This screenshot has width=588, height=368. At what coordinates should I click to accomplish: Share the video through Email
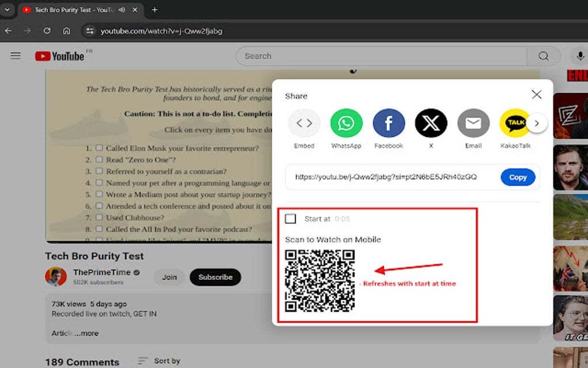[x=473, y=123]
